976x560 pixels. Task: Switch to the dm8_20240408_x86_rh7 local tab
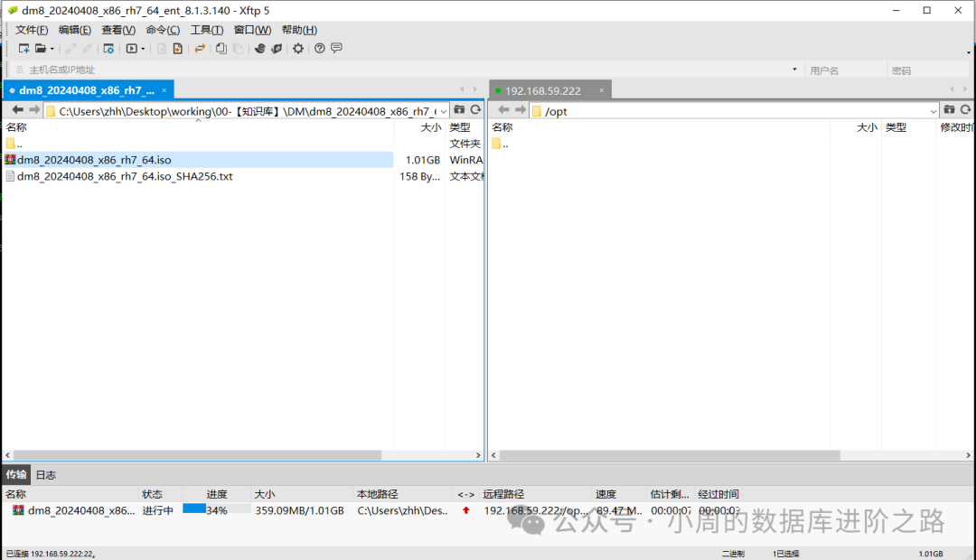click(87, 90)
